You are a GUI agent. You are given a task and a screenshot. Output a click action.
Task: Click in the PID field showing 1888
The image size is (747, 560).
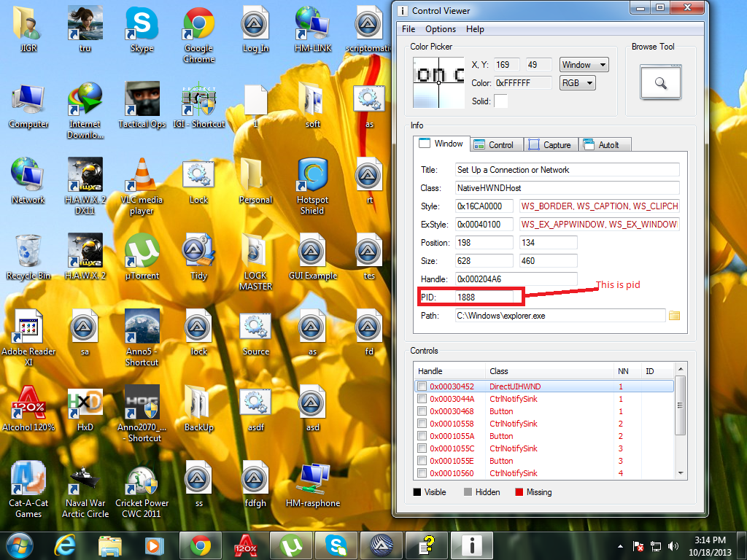[489, 297]
